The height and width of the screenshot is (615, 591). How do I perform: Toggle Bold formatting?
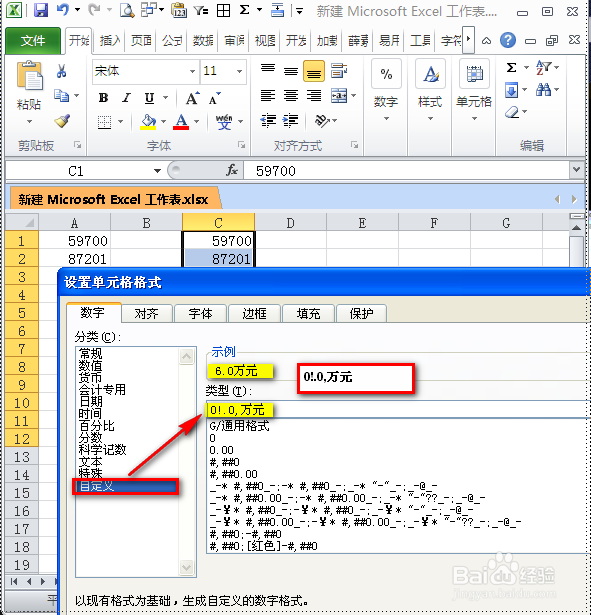[104, 98]
